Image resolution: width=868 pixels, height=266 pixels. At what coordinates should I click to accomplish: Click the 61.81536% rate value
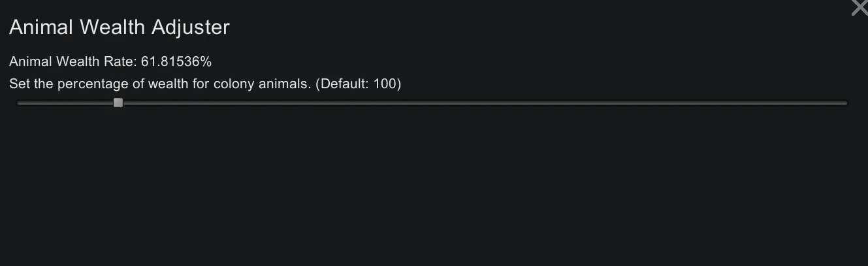coord(176,62)
